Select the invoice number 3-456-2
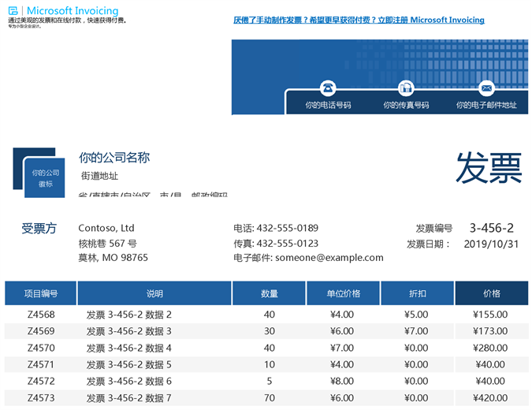 pos(491,228)
